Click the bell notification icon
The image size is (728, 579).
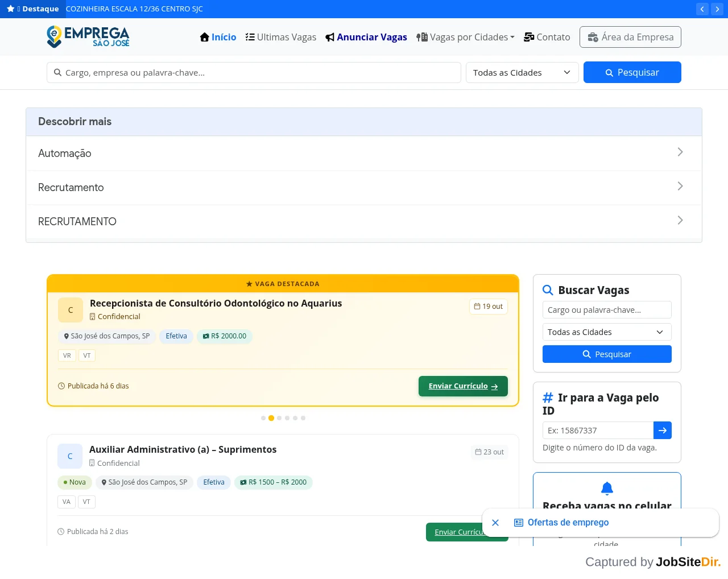click(607, 488)
